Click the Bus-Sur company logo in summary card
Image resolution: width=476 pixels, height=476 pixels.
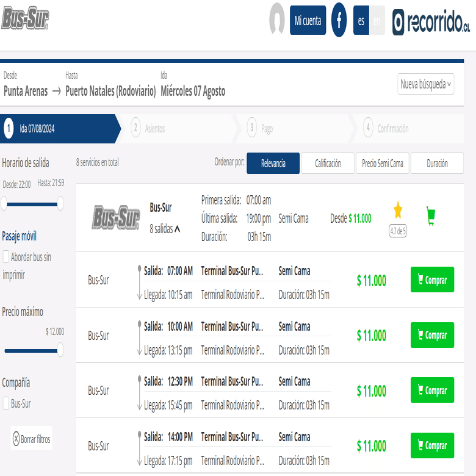click(116, 217)
